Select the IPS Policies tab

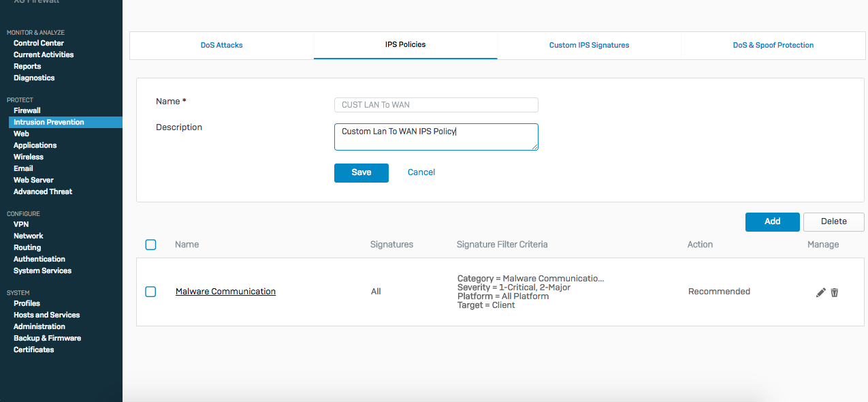coord(406,45)
